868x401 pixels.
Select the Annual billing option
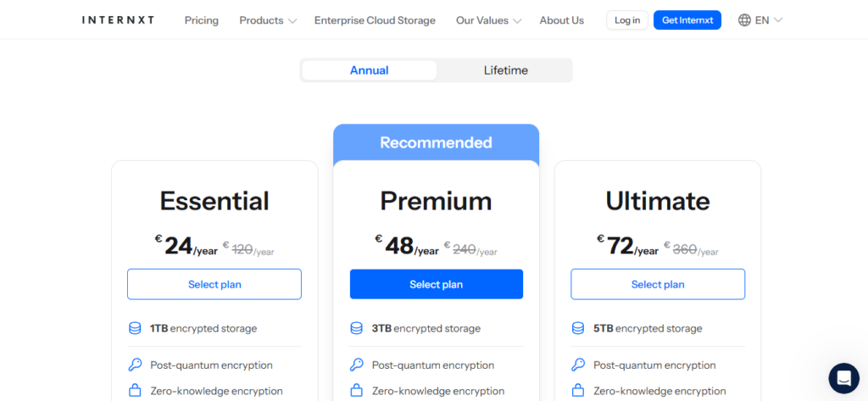[369, 70]
